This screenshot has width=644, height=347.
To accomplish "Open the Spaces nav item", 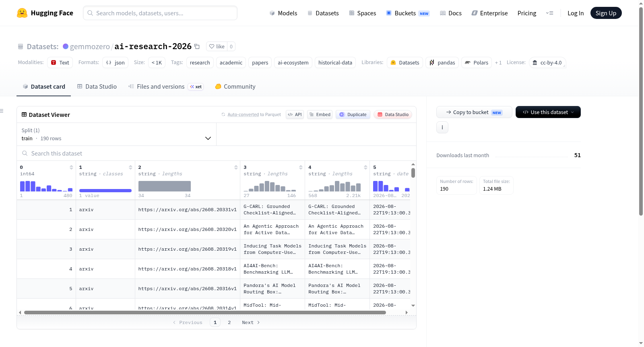I will [363, 13].
